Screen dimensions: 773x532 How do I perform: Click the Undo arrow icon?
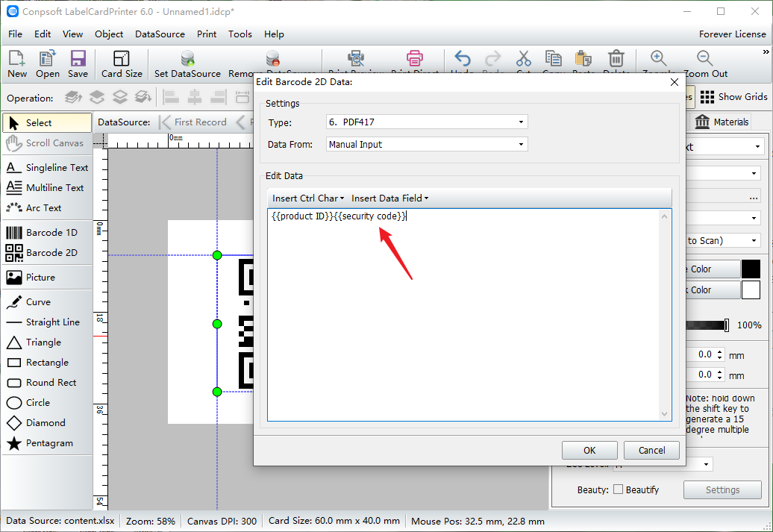(x=463, y=59)
